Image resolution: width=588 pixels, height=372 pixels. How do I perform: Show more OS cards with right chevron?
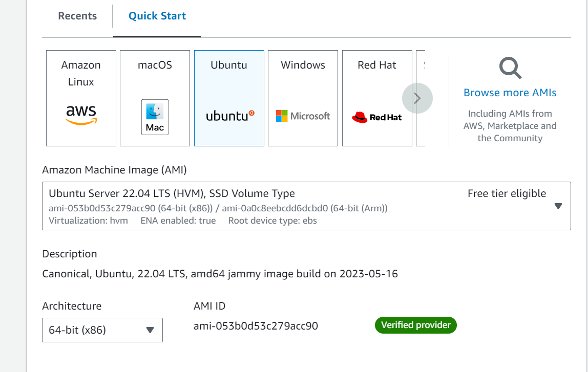417,98
